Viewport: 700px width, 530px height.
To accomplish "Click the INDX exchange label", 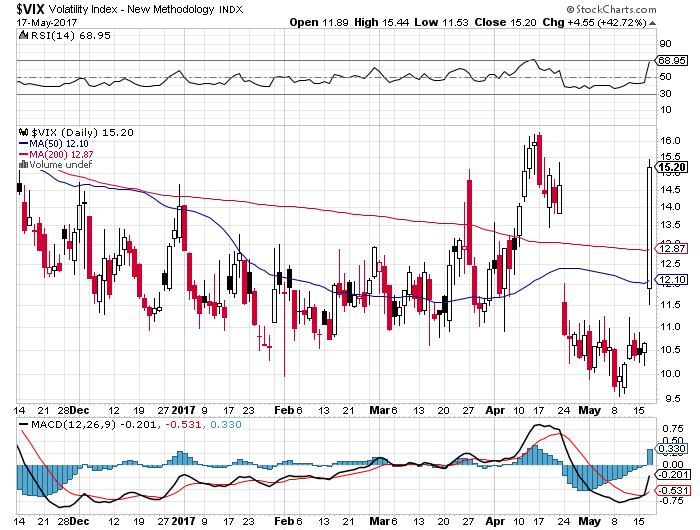I will click(x=231, y=10).
